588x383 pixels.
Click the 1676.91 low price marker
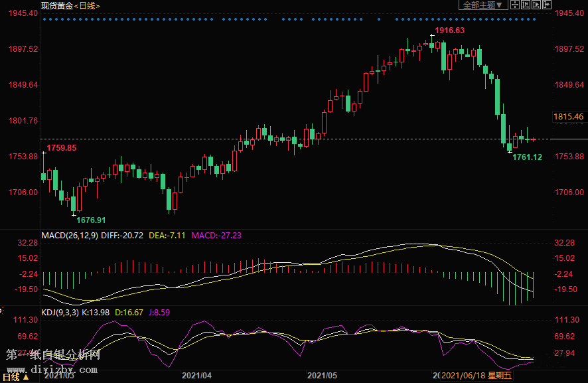pos(91,220)
